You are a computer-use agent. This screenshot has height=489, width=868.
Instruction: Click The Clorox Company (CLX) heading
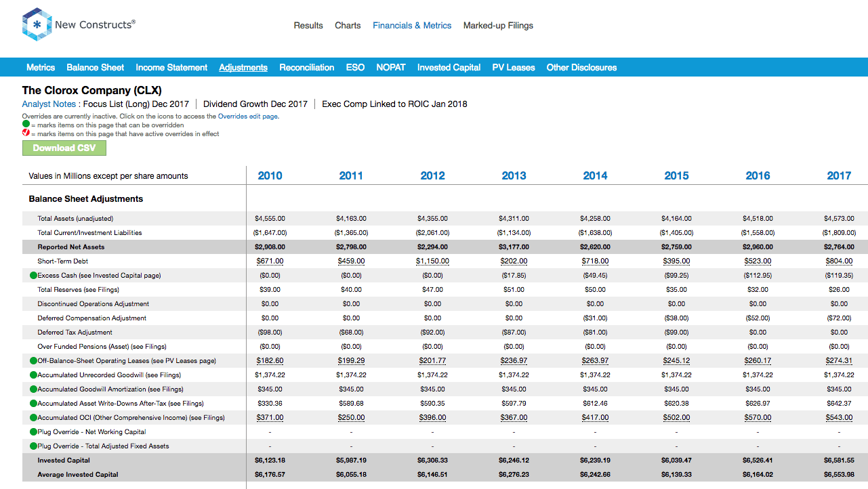(91, 90)
